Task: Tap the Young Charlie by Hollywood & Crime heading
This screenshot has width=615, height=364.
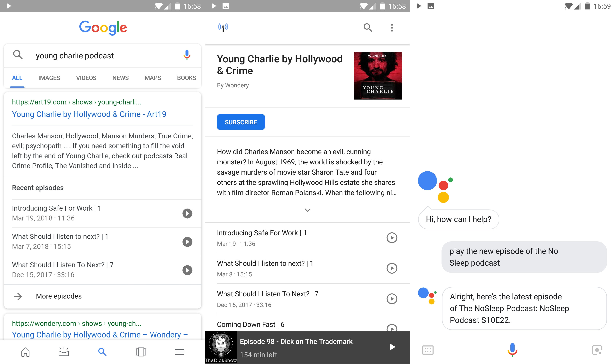Action: 279,65
